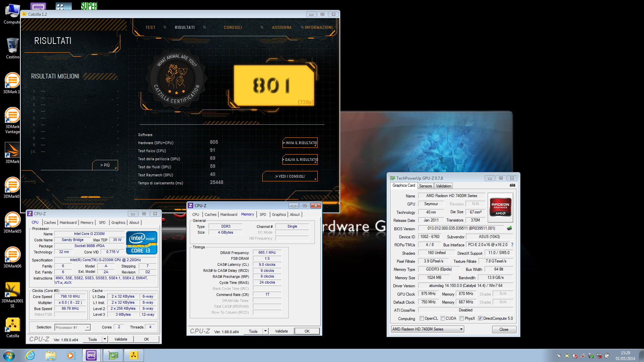Open the Catzilla desktop shortcut

(x=12, y=327)
